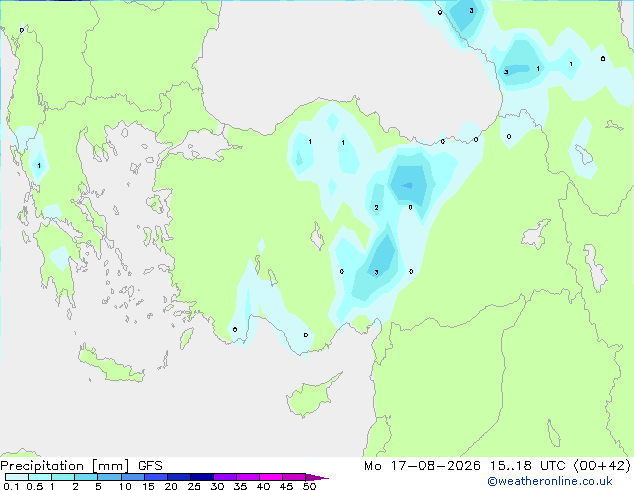Click the legend label 30
The image size is (634, 490).
(x=217, y=486)
